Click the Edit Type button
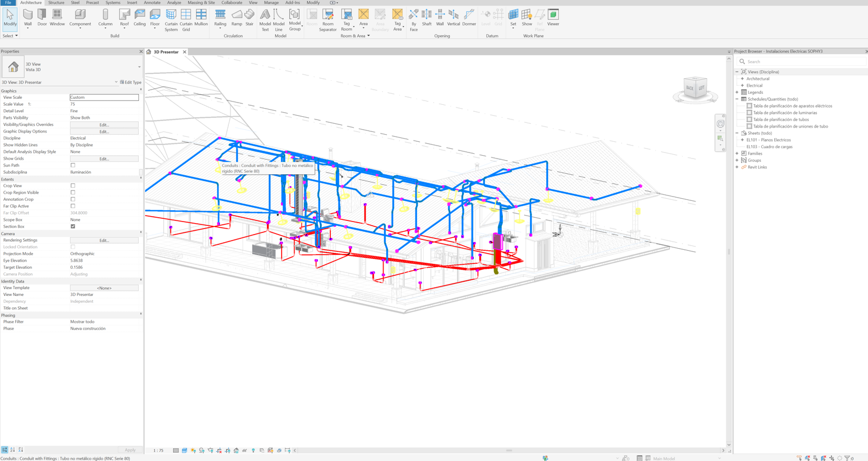Image resolution: width=868 pixels, height=461 pixels. (130, 83)
